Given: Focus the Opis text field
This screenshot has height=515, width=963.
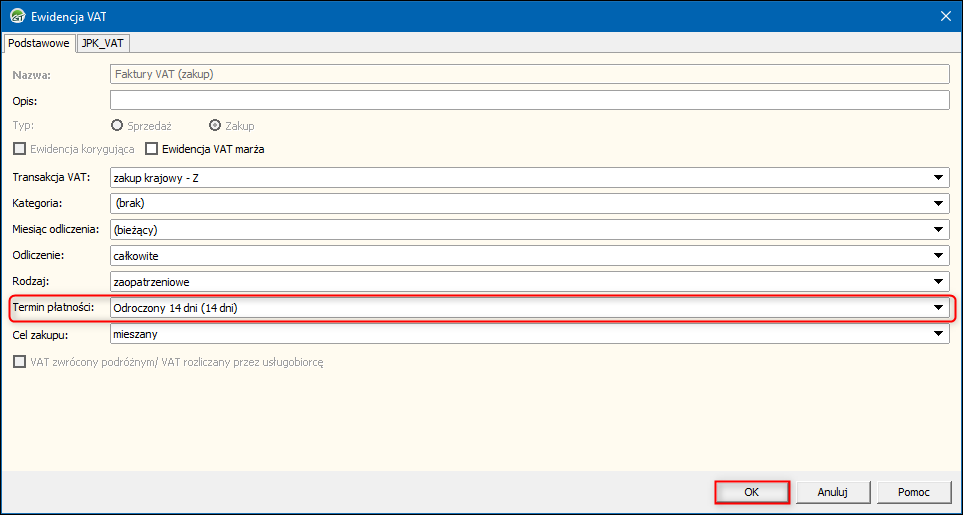Looking at the screenshot, I should [x=530, y=100].
